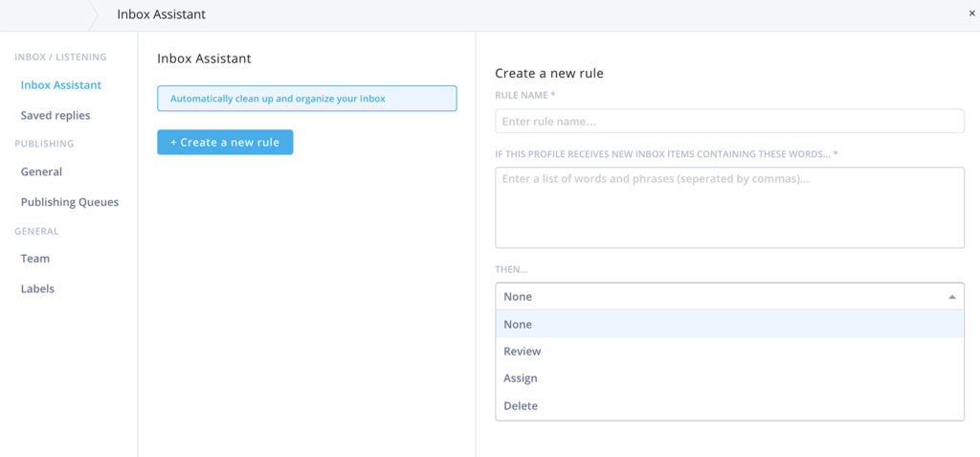Click the blue automatically clean up banner

306,99
